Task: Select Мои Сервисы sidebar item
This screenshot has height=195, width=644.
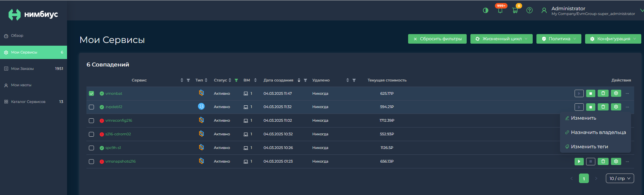Action: 33,52
